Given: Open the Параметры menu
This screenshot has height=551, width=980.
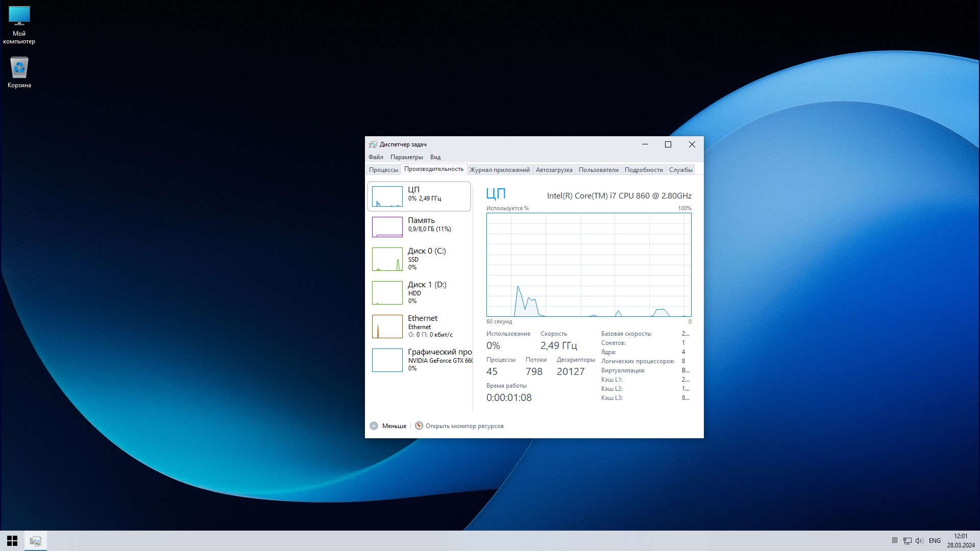Looking at the screenshot, I should (x=406, y=157).
